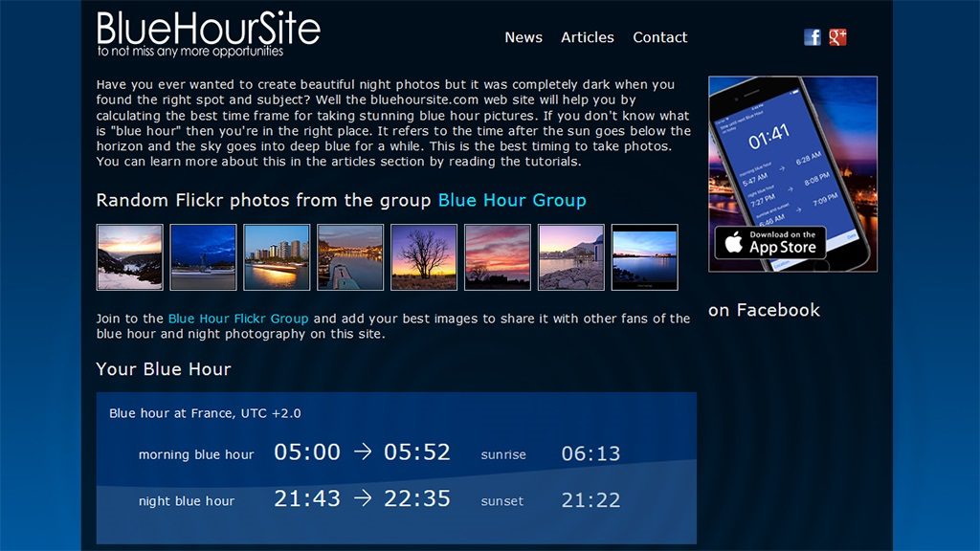Open the Contact page
Viewport: 980px width, 551px height.
(x=660, y=37)
